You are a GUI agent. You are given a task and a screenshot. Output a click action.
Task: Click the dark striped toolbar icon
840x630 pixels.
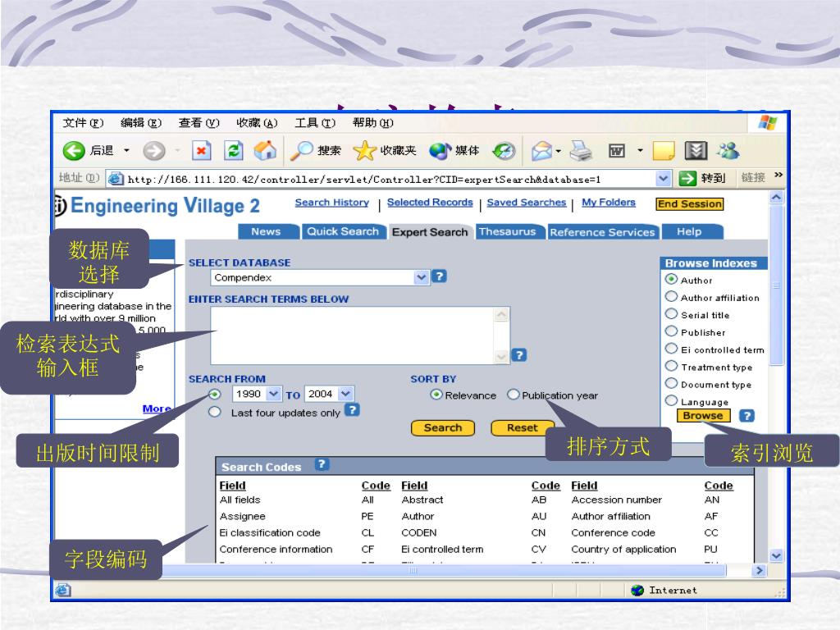point(696,151)
